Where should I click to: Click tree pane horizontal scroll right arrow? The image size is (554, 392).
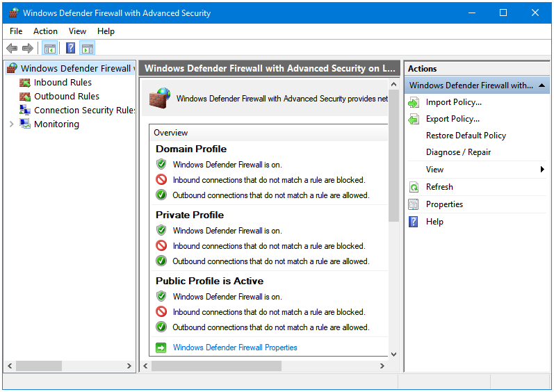tap(129, 366)
